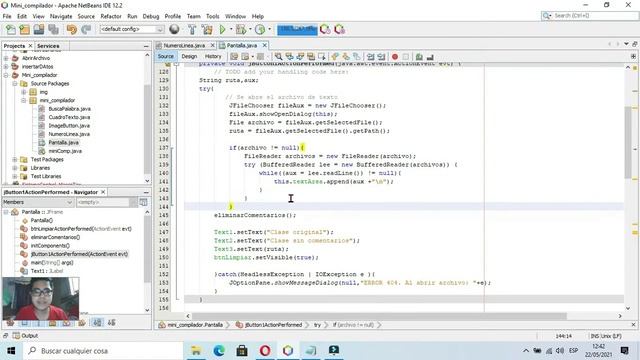Viewport: 640px width, 360px height.
Task: Open the Run Project dropdown arrow
Action: pos(231,29)
